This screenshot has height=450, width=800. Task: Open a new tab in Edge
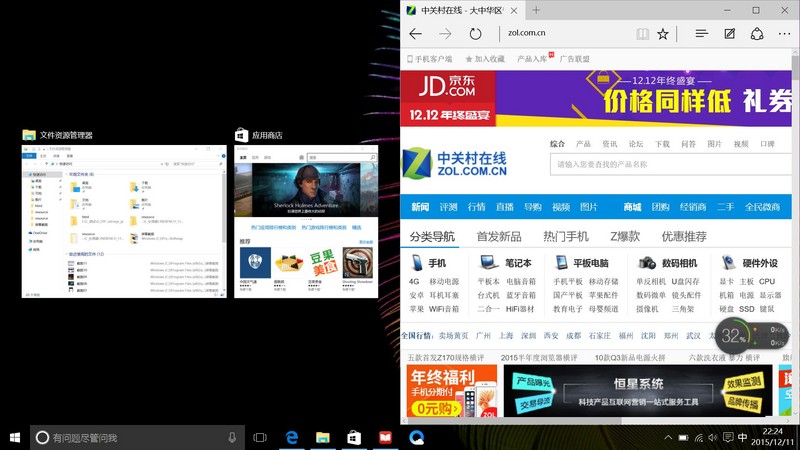coord(536,10)
